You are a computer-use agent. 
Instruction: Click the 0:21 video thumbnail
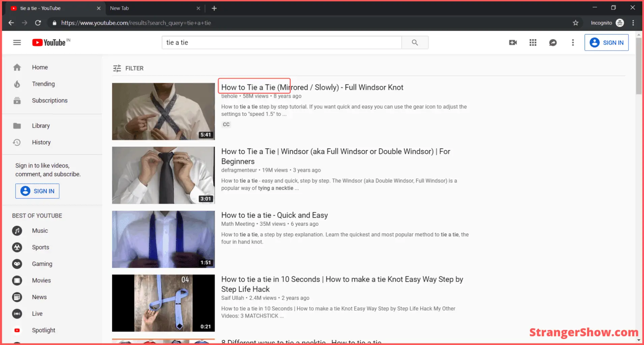[163, 303]
